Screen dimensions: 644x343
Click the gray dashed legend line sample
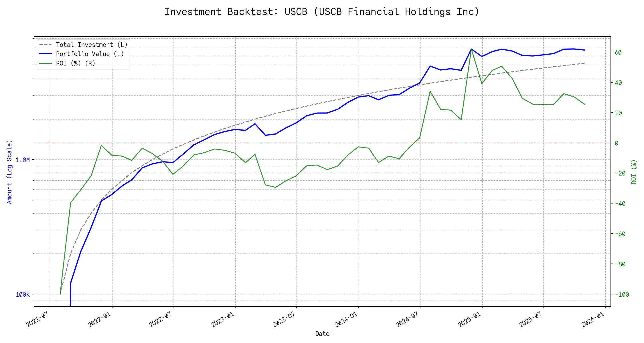pos(46,45)
